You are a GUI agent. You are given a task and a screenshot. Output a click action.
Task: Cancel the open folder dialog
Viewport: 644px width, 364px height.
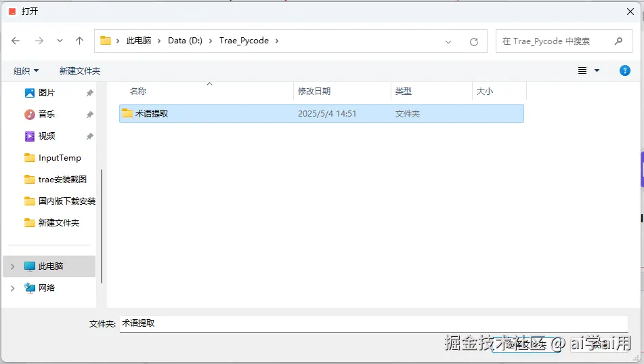coord(599,344)
